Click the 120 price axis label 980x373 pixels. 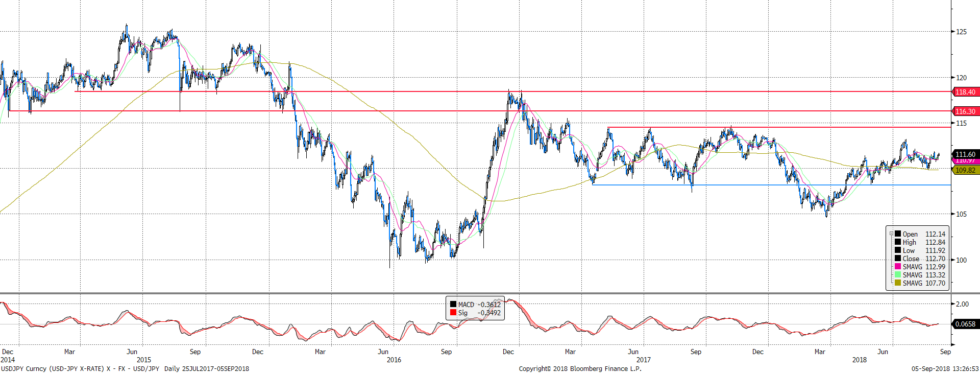click(961, 78)
